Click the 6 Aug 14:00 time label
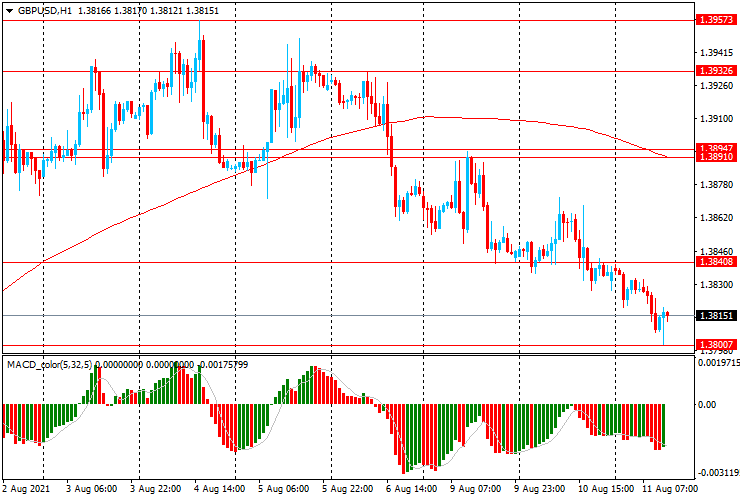Screen dimensions: 740x500 click(411, 488)
